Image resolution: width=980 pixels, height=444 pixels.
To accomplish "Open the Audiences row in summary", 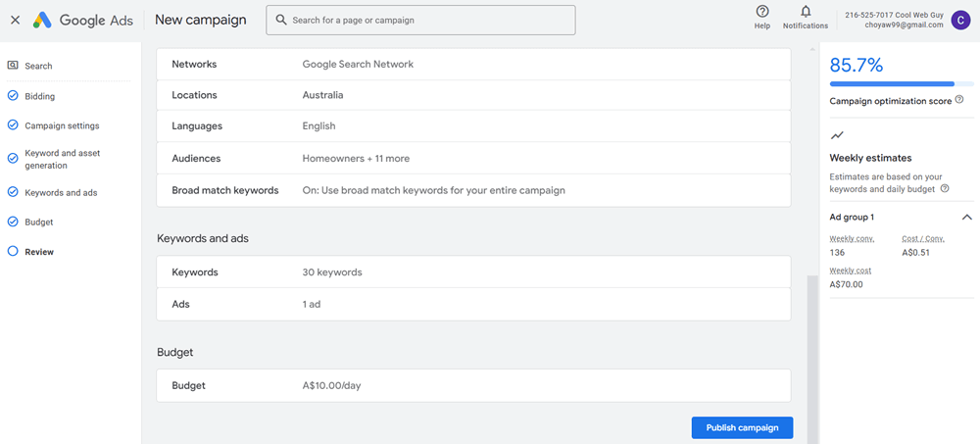I will point(473,159).
